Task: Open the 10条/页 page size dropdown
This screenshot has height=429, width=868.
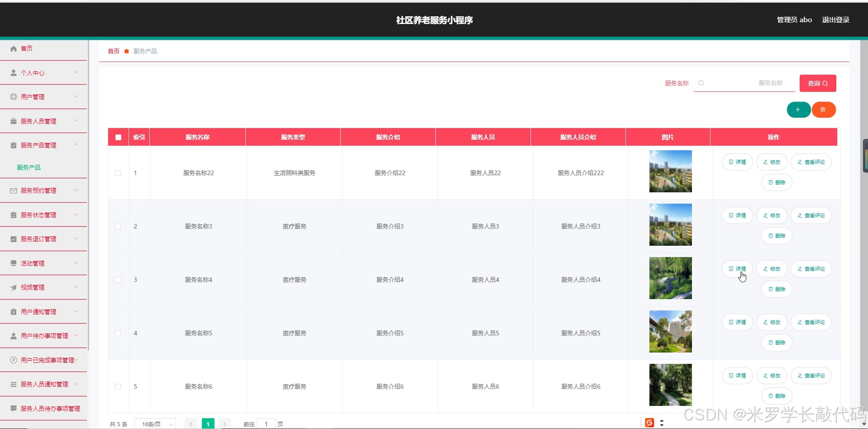Action: 155,424
